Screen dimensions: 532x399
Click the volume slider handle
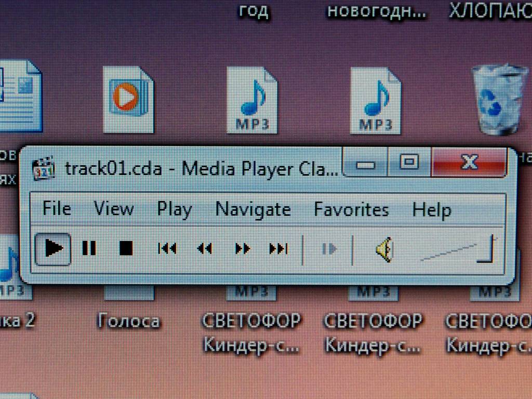coord(486,250)
